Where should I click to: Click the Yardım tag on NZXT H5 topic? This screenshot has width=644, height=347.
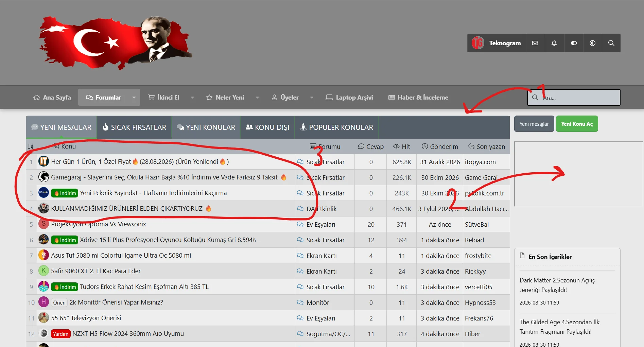60,334
